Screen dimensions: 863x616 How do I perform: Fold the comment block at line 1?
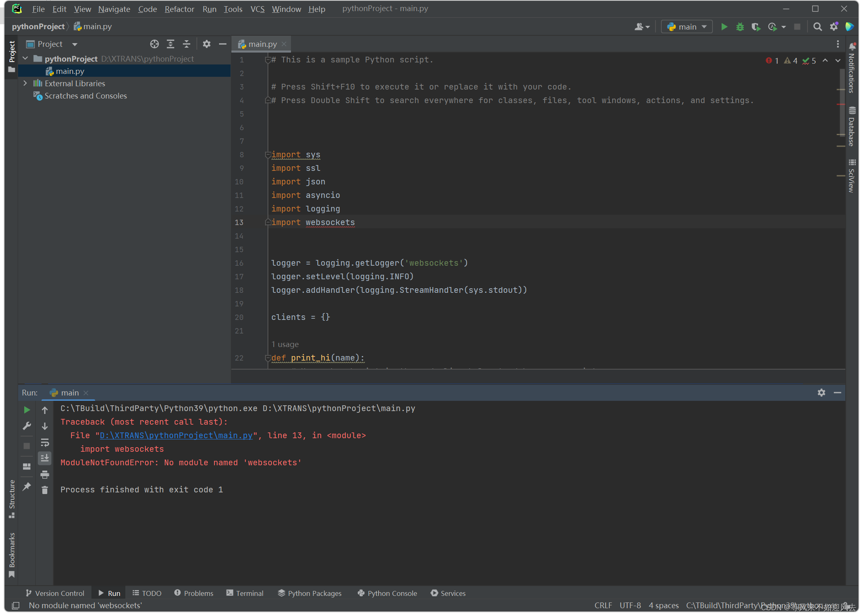[268, 60]
